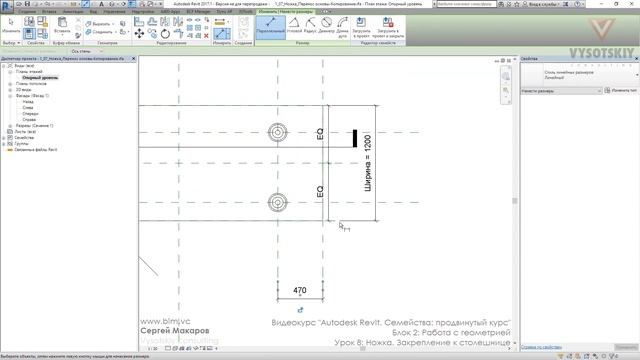This screenshot has height=360, width=640.
Task: Select the Длина дуги arc length tool
Action: pos(342,27)
